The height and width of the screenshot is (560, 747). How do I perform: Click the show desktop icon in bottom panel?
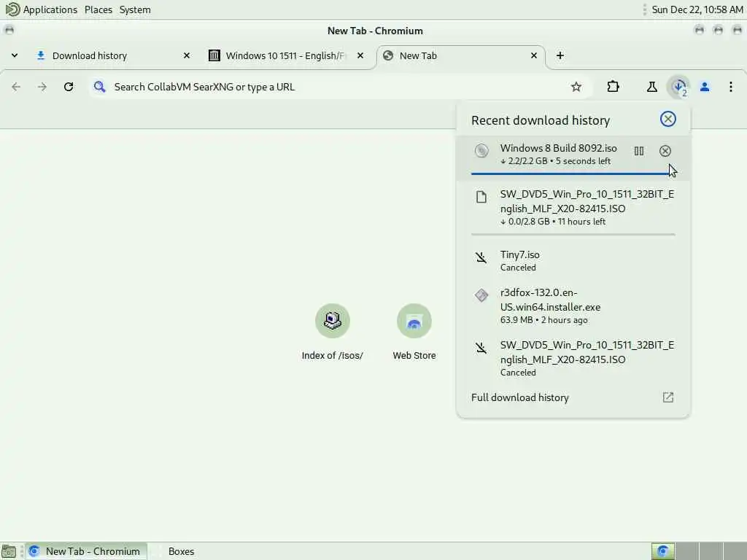click(x=9, y=551)
